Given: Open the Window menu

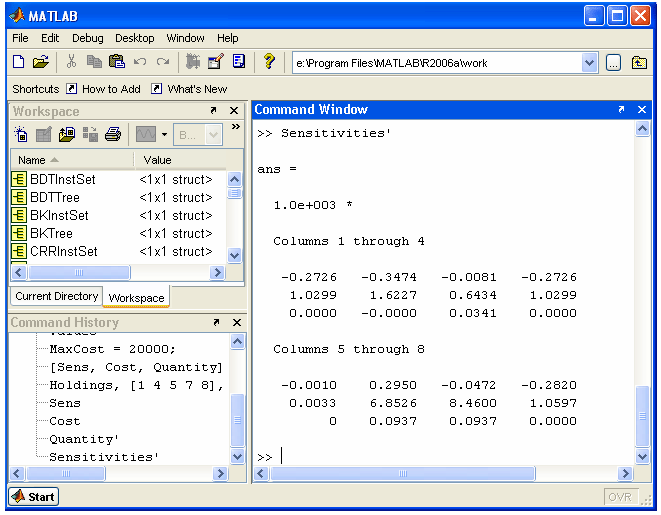Looking at the screenshot, I should (185, 38).
